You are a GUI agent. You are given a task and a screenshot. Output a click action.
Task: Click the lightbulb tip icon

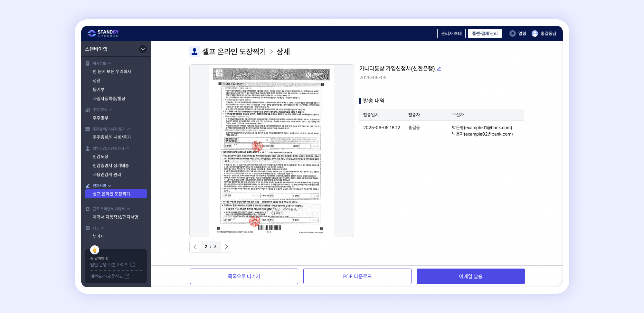tap(95, 250)
